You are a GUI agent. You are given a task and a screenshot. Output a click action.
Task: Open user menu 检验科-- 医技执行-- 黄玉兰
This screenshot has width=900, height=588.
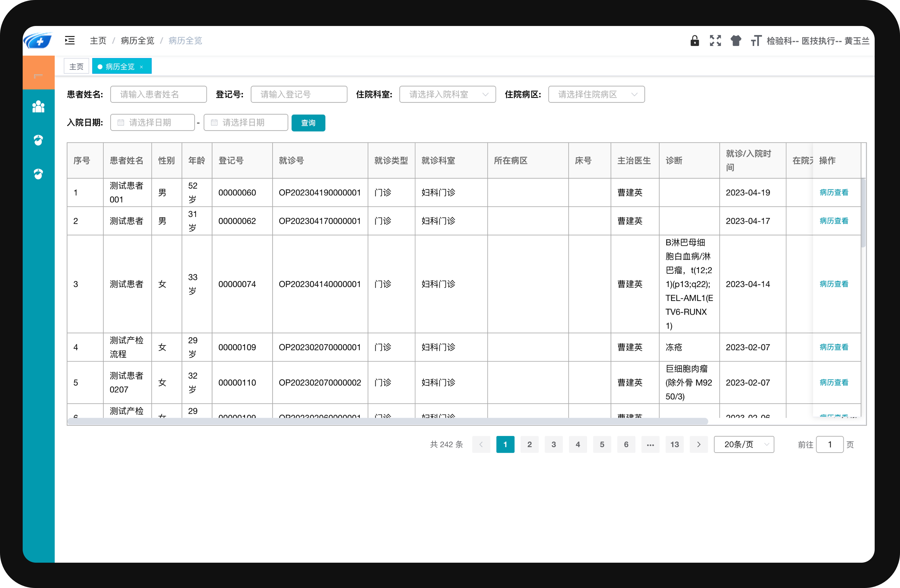point(818,40)
